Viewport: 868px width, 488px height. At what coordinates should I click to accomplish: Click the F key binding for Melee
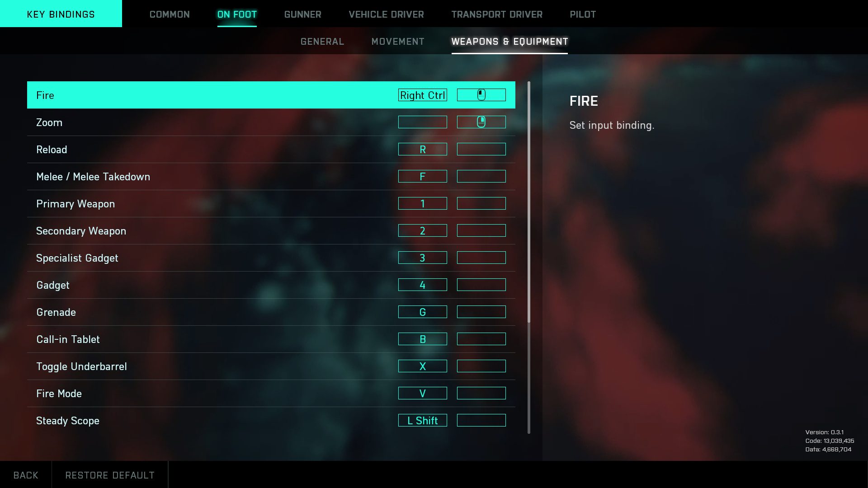pyautogui.click(x=423, y=176)
